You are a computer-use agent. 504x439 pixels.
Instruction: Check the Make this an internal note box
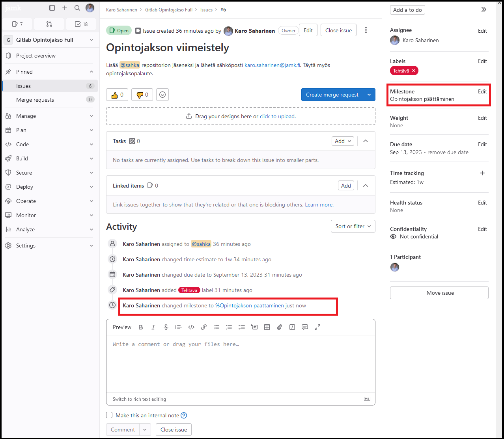109,415
